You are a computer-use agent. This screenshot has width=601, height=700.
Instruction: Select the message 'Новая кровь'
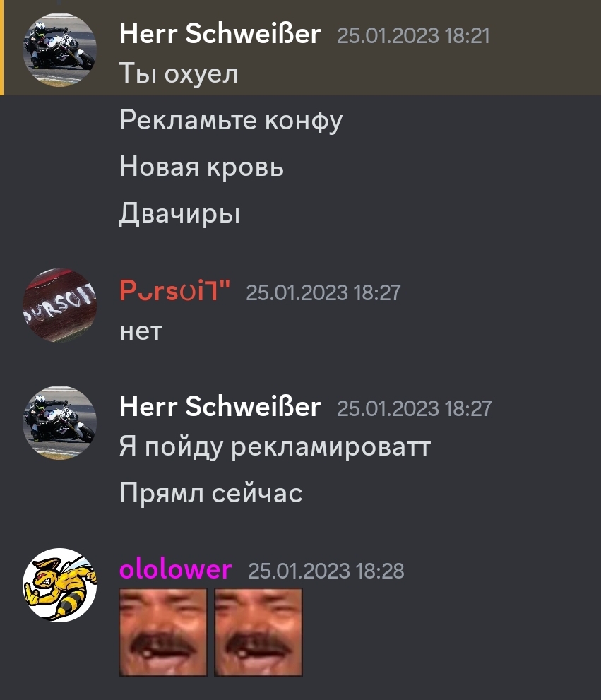coord(201,167)
